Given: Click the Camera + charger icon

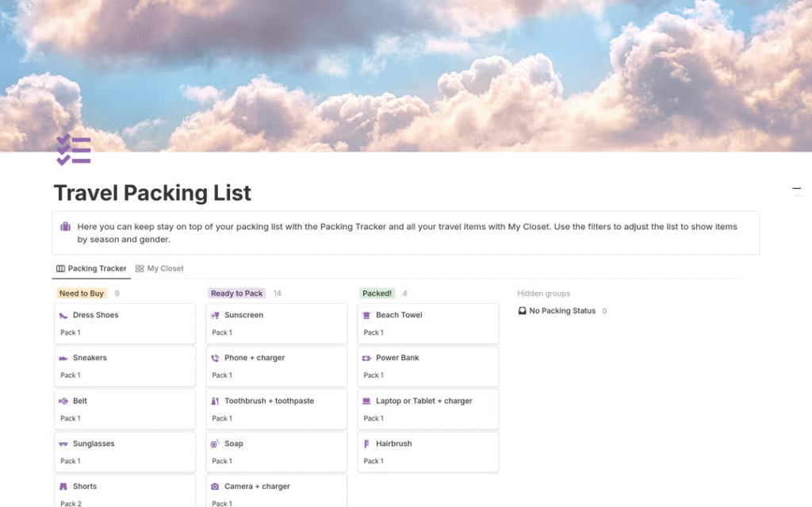Looking at the screenshot, I should point(215,487).
